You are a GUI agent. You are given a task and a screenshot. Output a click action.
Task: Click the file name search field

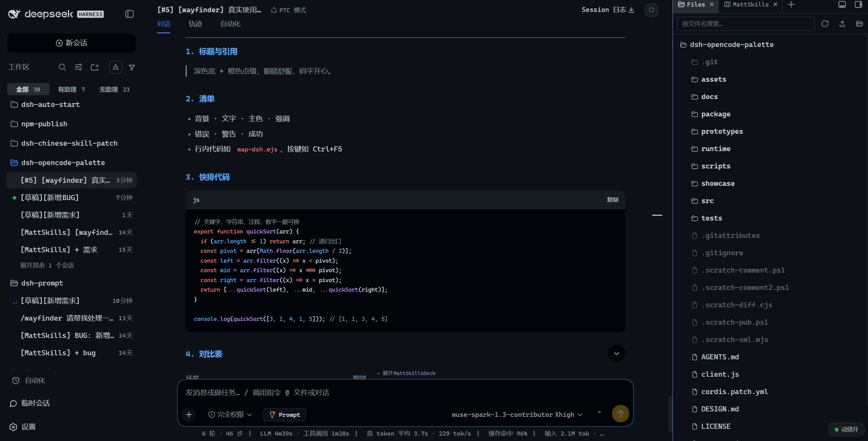(x=746, y=23)
